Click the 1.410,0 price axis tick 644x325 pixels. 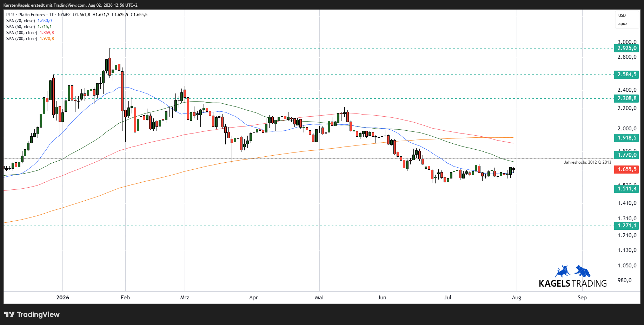pyautogui.click(x=627, y=203)
